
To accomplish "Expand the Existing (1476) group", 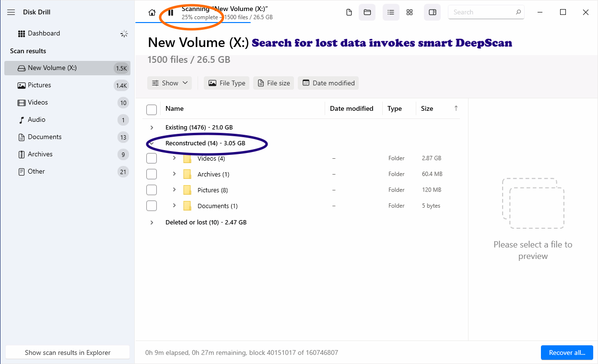I will click(x=152, y=128).
